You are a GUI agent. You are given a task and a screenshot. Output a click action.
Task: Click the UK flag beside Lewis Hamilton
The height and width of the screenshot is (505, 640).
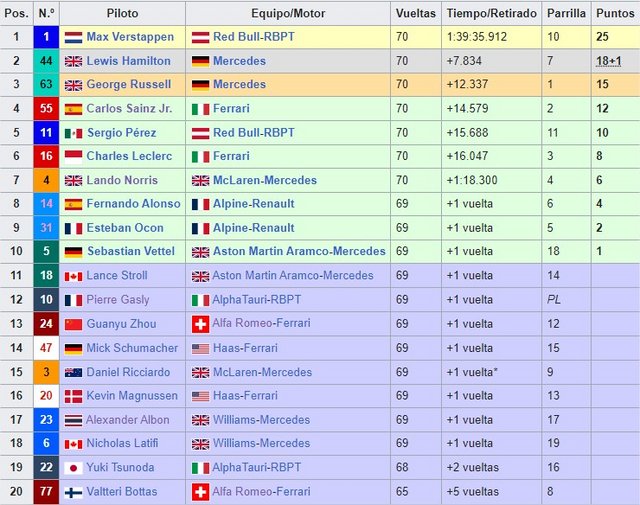click(73, 61)
